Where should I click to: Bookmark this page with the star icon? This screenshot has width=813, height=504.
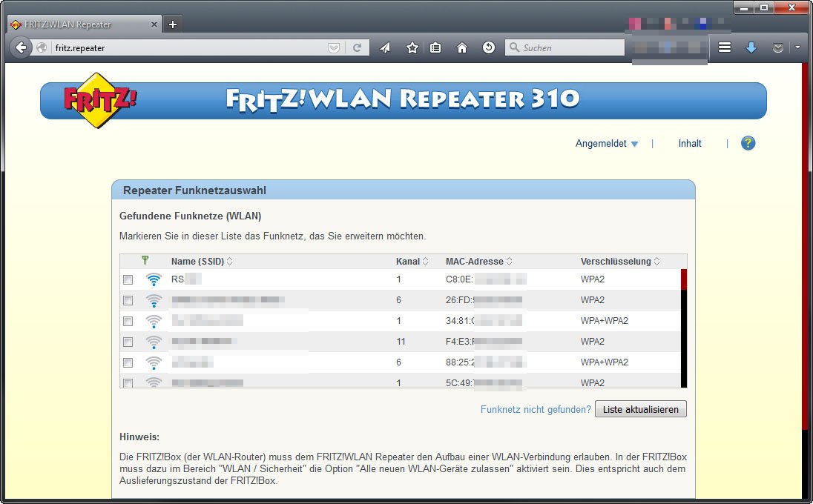412,47
